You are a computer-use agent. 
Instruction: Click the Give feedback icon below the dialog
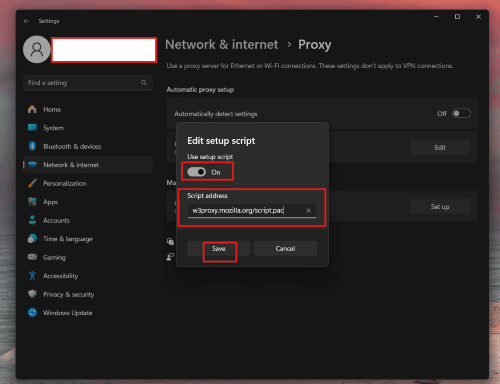[x=170, y=257]
